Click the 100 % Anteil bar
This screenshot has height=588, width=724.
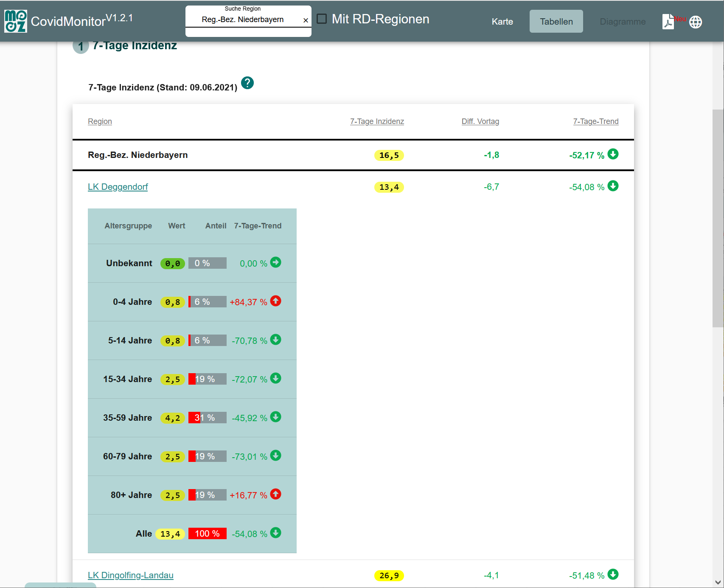coord(208,534)
